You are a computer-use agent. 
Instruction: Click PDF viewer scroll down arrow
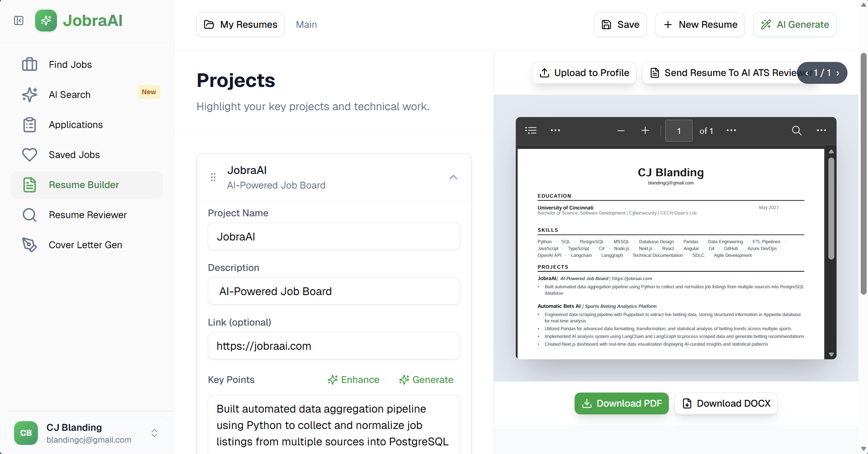click(831, 354)
